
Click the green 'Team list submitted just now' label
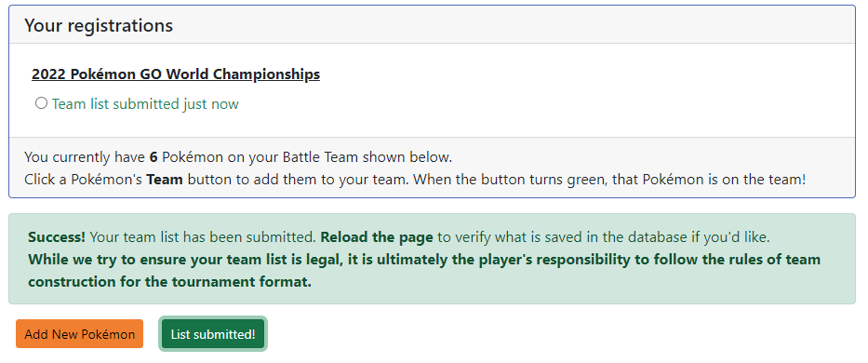click(145, 104)
